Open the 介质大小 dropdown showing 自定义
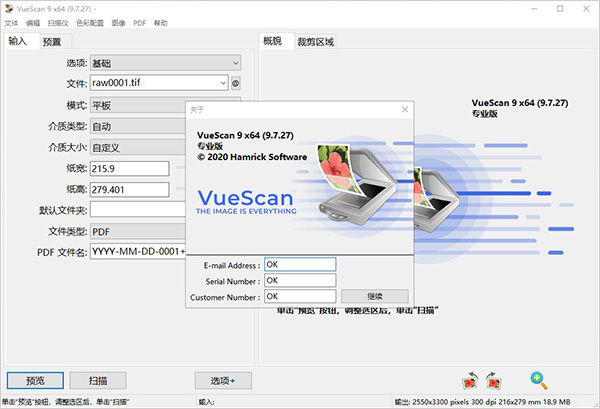This screenshot has width=600, height=409. point(138,147)
